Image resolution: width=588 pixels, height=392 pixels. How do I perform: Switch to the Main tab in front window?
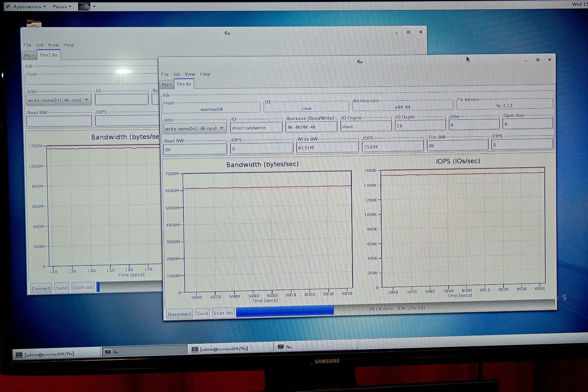(167, 84)
